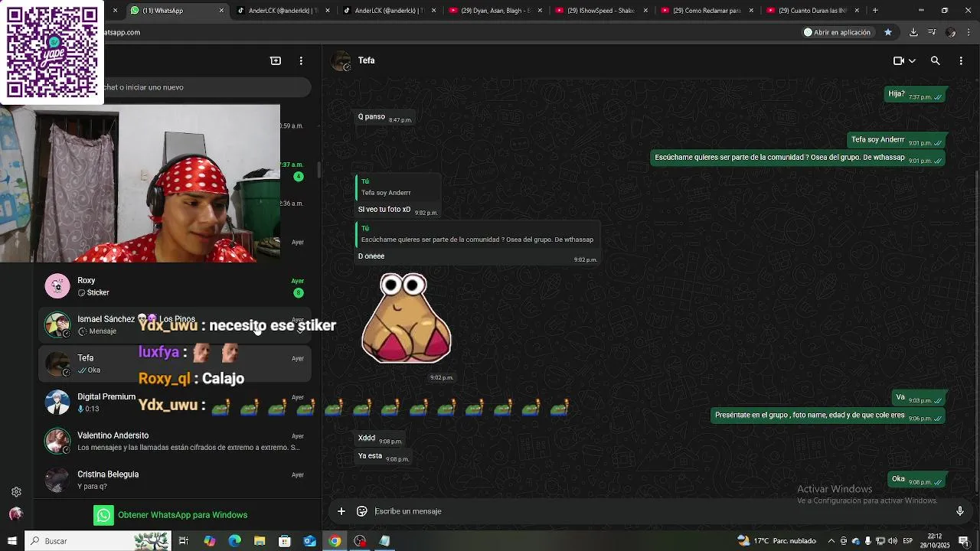Close the '(11) WhatsApp' tab
The height and width of the screenshot is (551, 980).
(222, 11)
